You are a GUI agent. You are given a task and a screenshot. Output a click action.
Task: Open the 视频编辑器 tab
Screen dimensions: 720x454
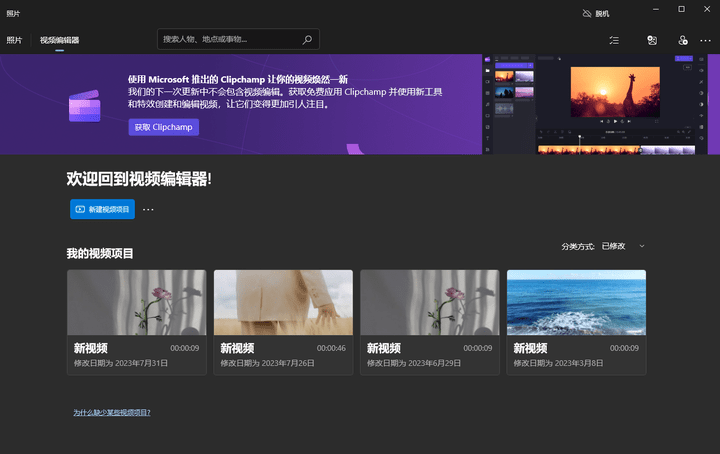tap(59, 40)
